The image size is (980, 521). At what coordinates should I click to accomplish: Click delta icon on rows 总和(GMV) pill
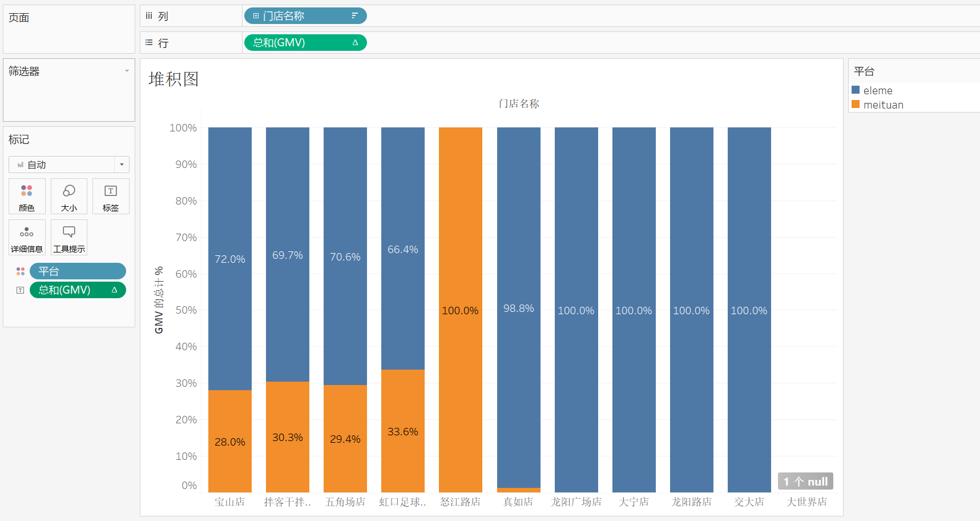355,43
